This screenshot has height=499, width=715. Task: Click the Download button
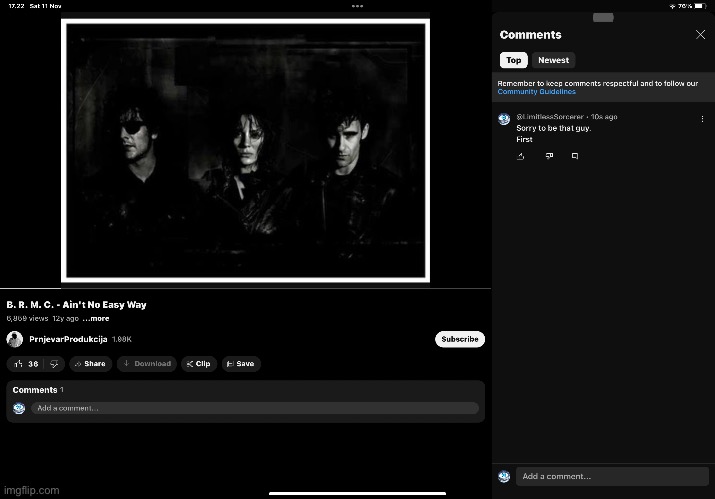[x=147, y=364]
